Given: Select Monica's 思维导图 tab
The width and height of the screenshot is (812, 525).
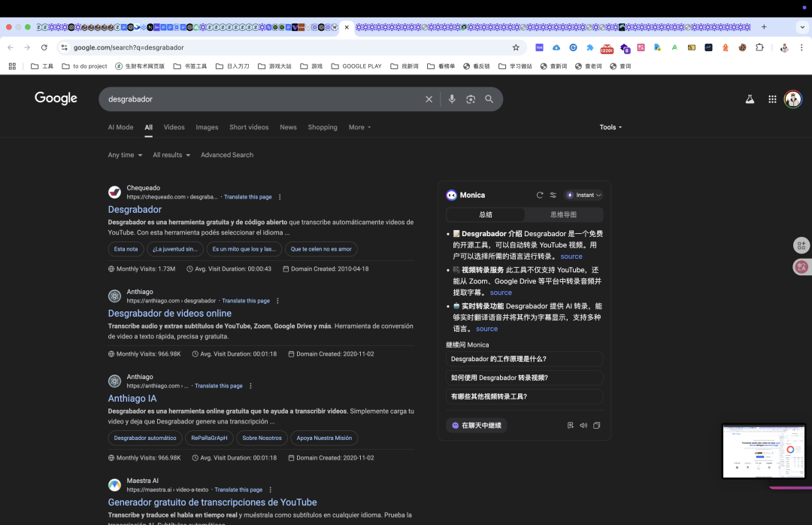Looking at the screenshot, I should [563, 214].
